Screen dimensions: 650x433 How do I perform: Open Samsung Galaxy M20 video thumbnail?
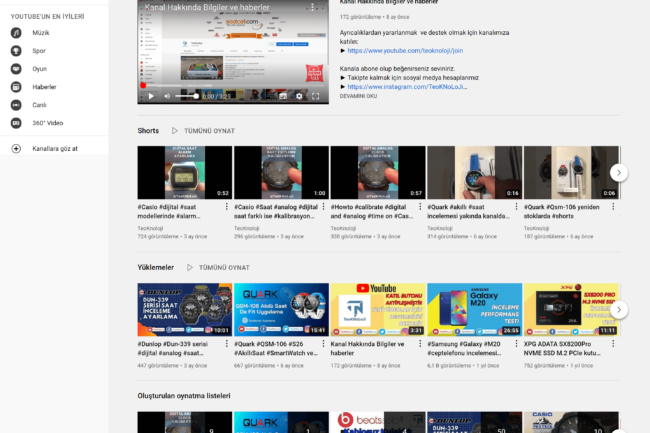coord(475,310)
